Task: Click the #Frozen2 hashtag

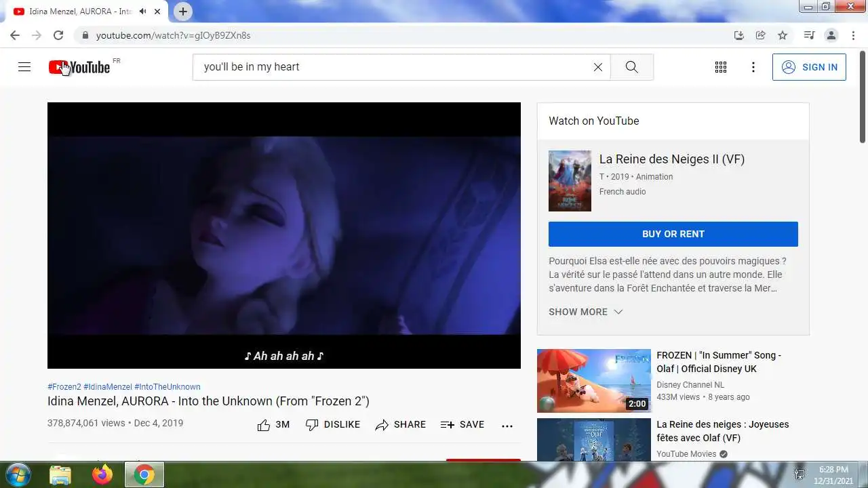Action: (64, 387)
